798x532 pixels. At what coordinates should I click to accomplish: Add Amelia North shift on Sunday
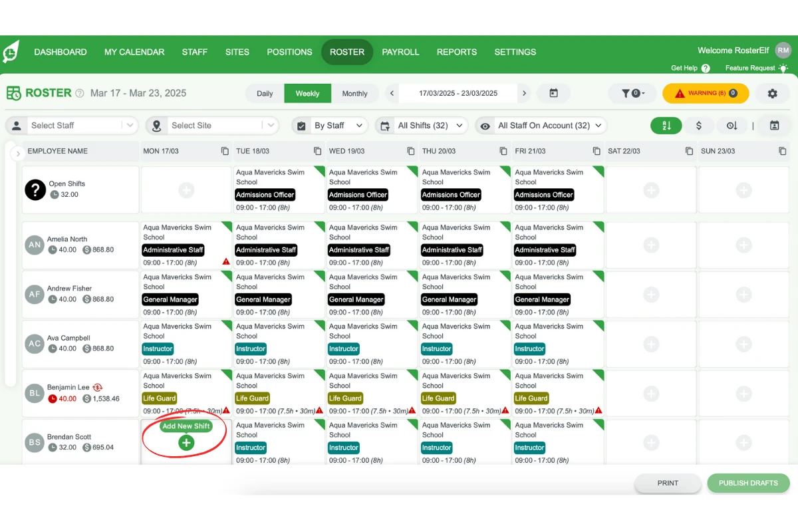[x=744, y=245]
